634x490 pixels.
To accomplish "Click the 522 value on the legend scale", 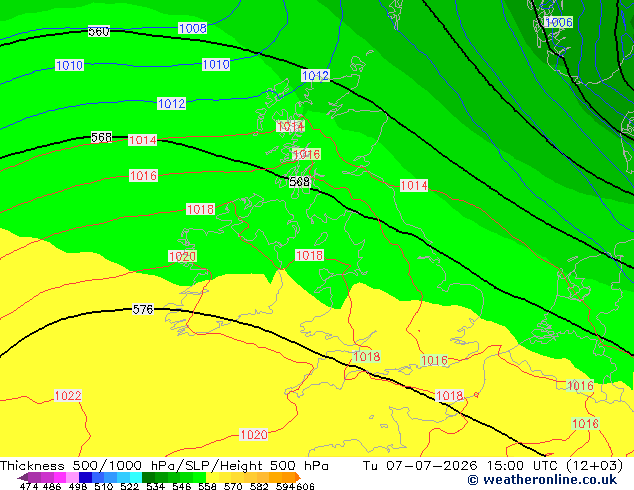I will point(129,486).
